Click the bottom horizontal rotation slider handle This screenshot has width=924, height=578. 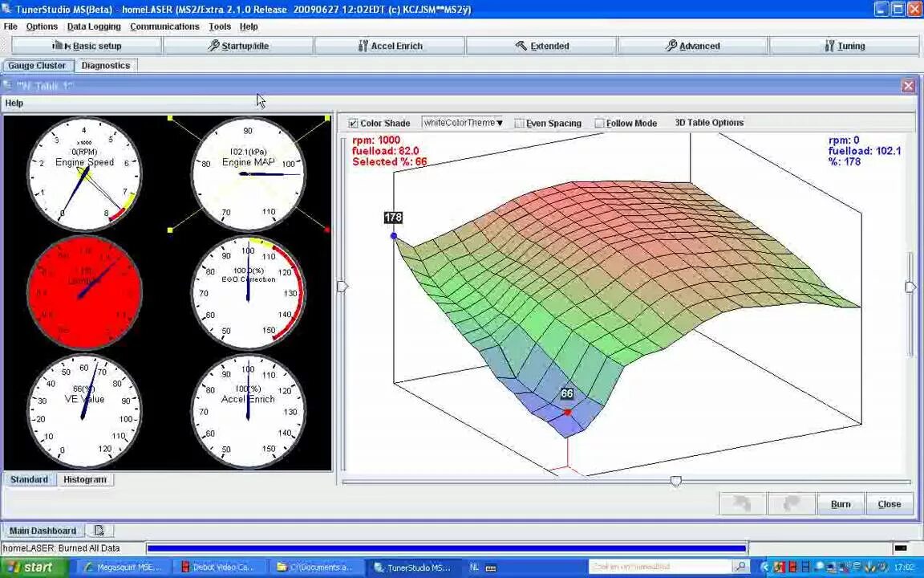tap(676, 482)
